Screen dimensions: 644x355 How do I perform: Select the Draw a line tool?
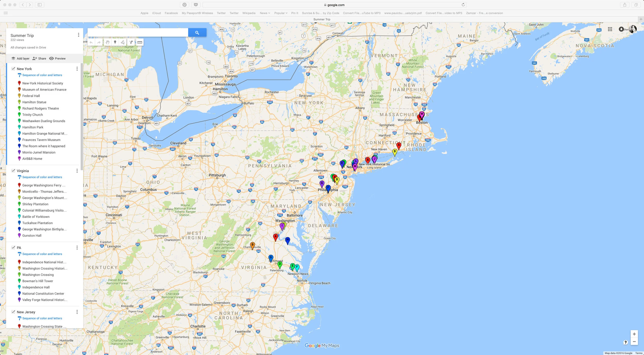click(123, 42)
